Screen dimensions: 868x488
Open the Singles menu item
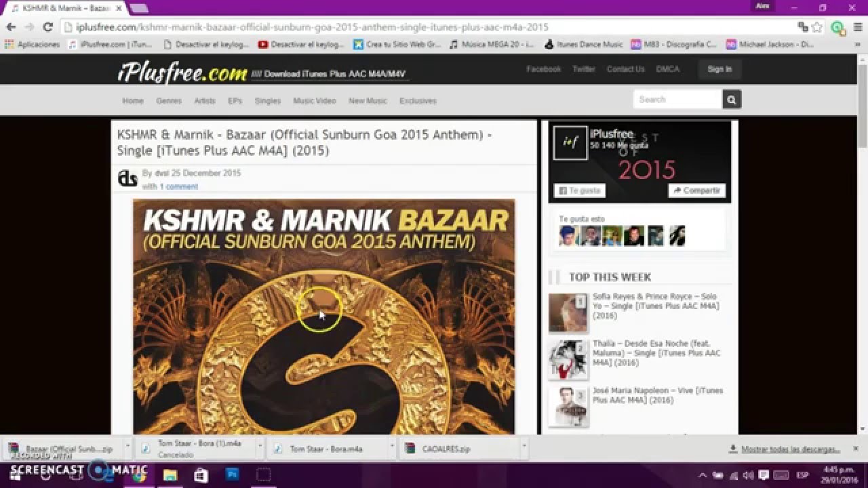(x=268, y=100)
